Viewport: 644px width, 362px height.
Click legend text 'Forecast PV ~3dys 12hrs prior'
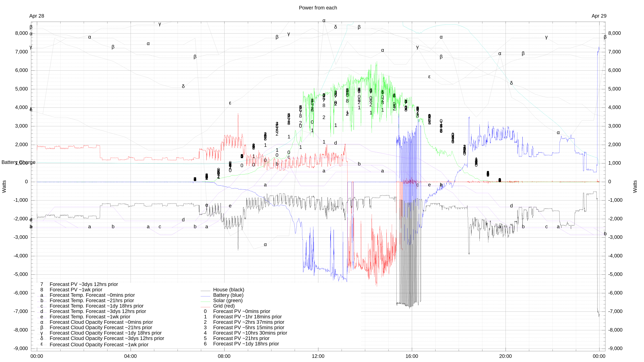coord(84,285)
